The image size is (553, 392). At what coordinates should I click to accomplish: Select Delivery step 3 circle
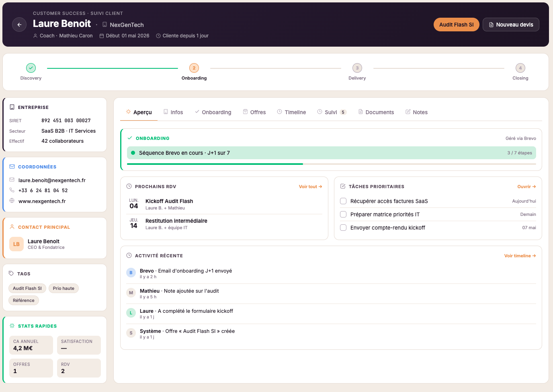[x=357, y=68]
